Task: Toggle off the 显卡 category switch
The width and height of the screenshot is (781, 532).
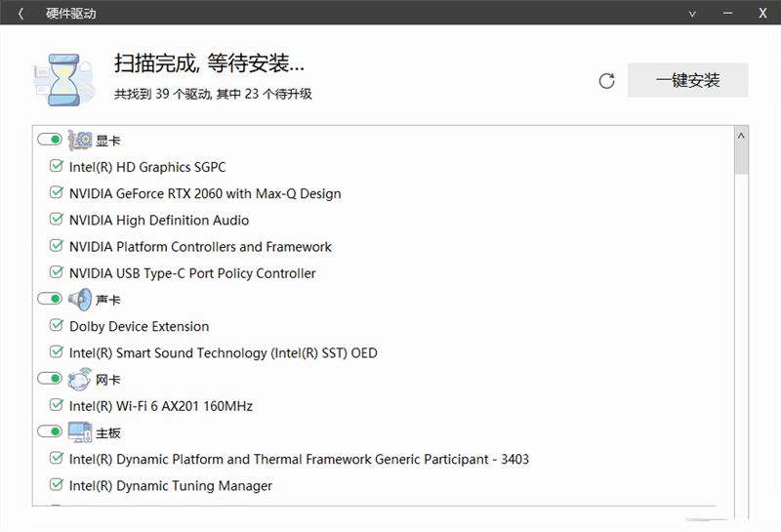Action: [50, 140]
